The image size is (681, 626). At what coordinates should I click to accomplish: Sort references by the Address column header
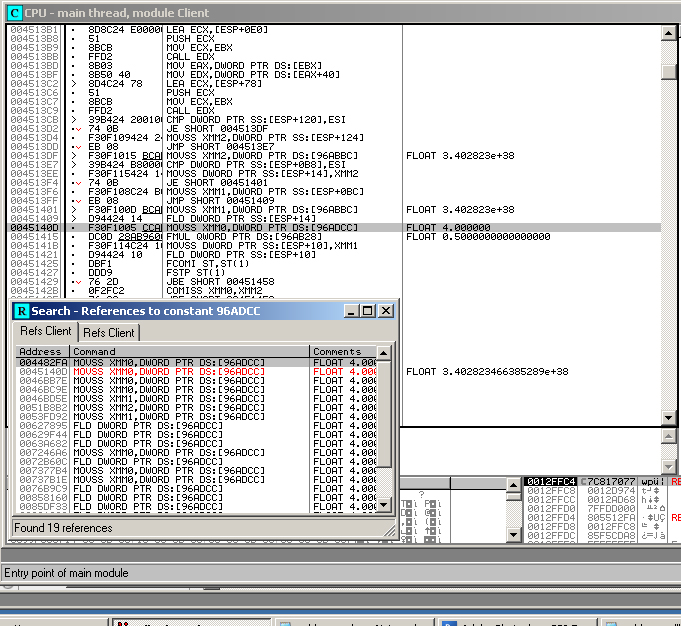pos(41,352)
